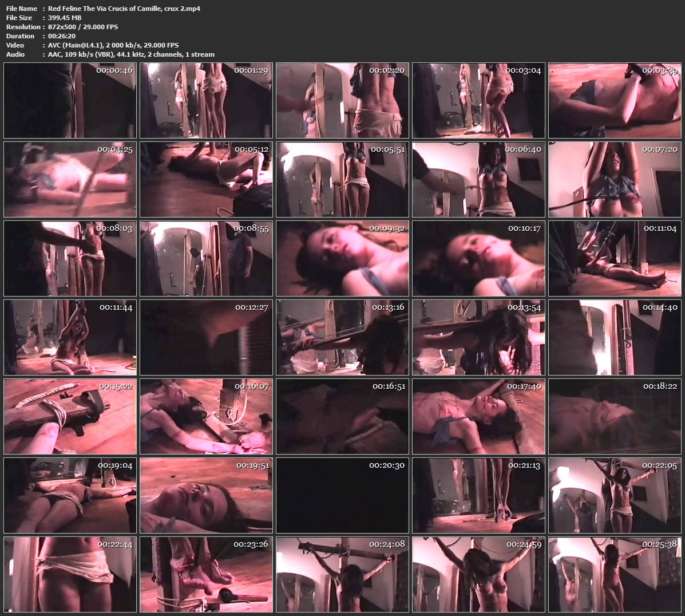Open the dark frame at 00:12:27
685x616 pixels.
coord(206,338)
